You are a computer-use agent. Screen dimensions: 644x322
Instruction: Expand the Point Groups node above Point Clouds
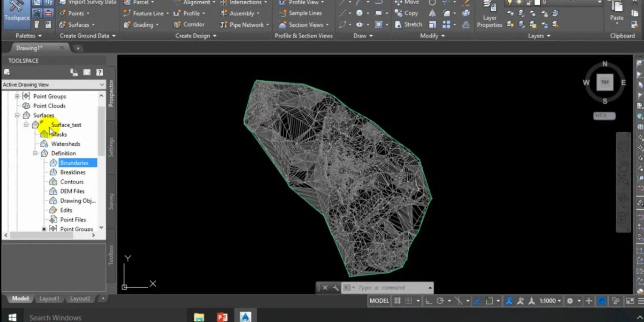point(17,96)
